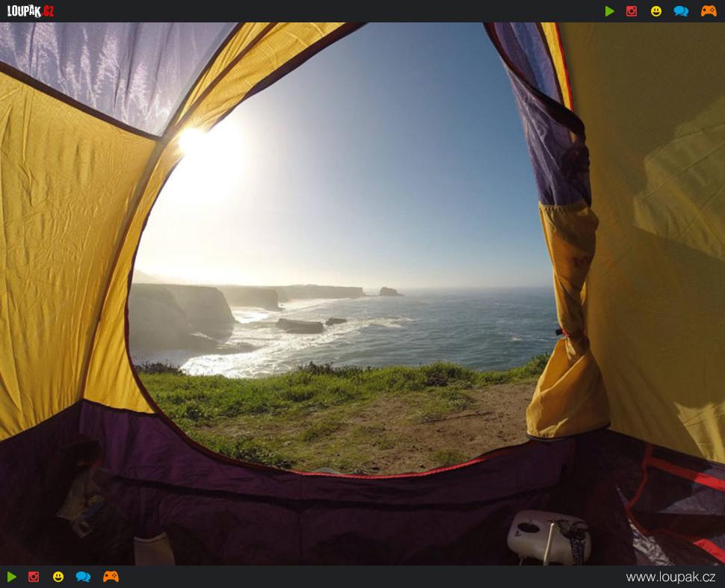Click the blue chat bubbles in bottom bar
The height and width of the screenshot is (588, 725).
tap(83, 577)
